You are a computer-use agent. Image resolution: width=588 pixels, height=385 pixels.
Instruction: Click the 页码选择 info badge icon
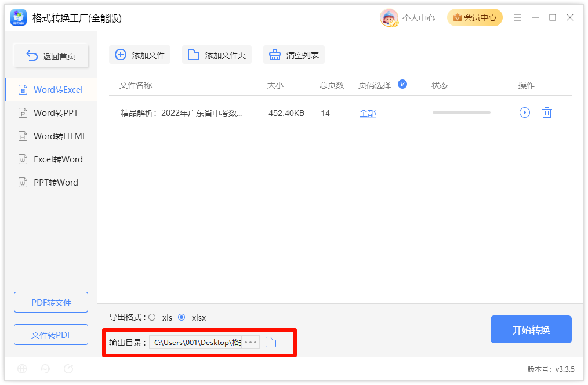pos(402,84)
